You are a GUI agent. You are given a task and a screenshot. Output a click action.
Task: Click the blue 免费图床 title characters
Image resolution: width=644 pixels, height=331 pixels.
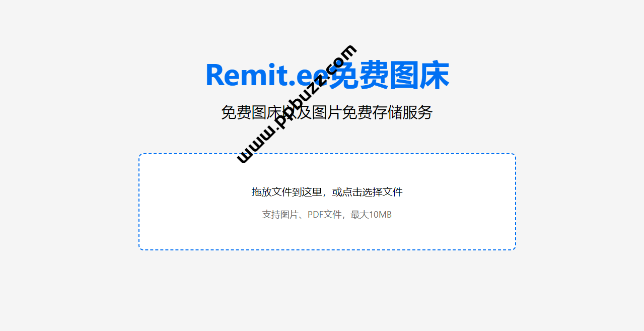389,76
